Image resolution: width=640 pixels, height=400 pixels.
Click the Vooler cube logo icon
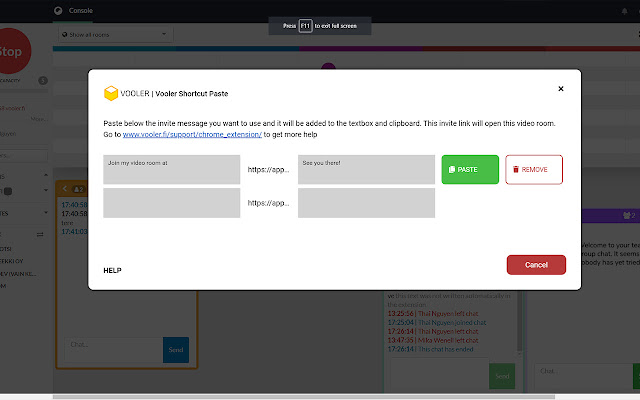tap(111, 93)
